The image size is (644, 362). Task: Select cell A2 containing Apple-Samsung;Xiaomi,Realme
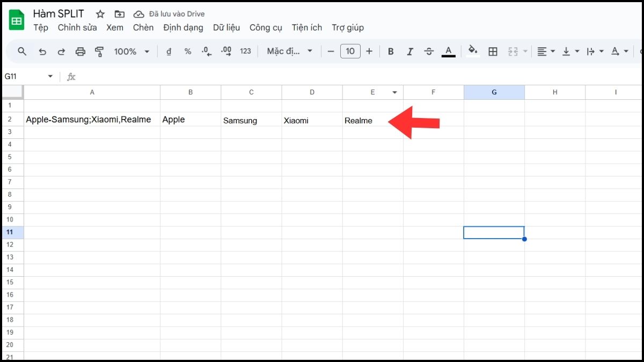pyautogui.click(x=91, y=119)
